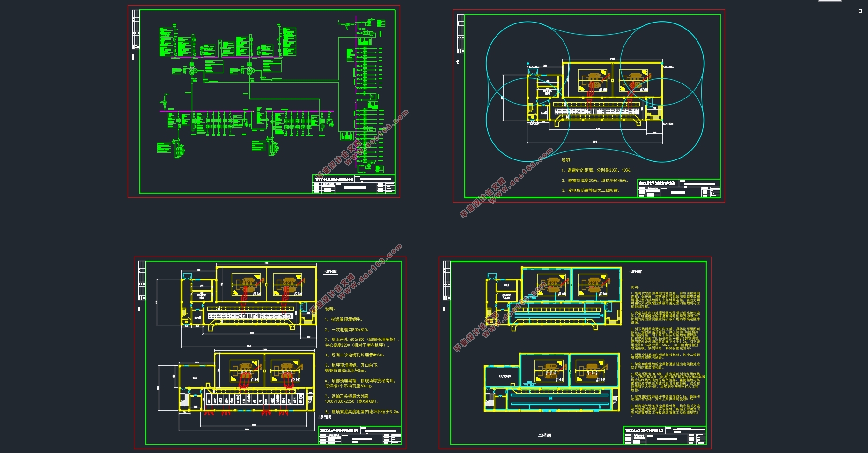Select the single-line electrical diagram sheet
868x453 pixels.
click(264, 101)
